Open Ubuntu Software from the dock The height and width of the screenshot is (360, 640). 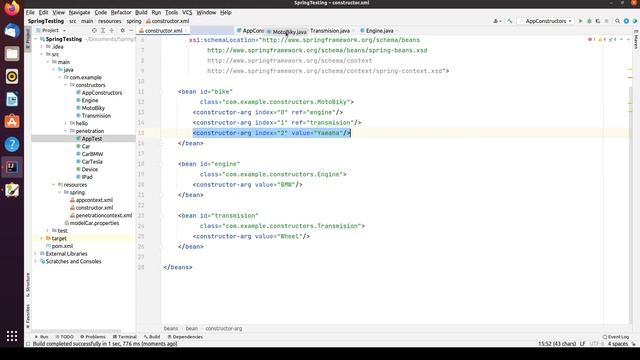point(12,122)
